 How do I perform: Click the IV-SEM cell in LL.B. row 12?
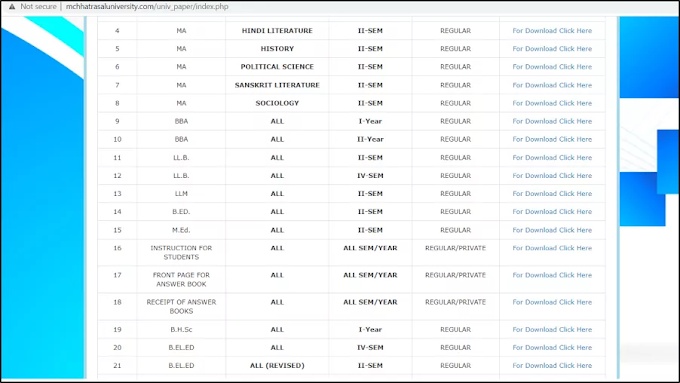[370, 176]
